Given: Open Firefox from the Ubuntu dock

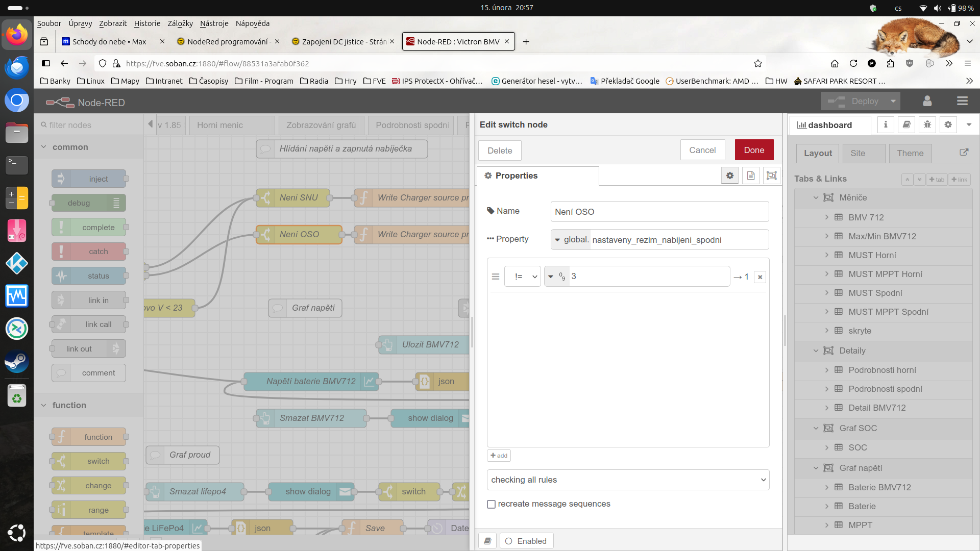Looking at the screenshot, I should coord(17,35).
